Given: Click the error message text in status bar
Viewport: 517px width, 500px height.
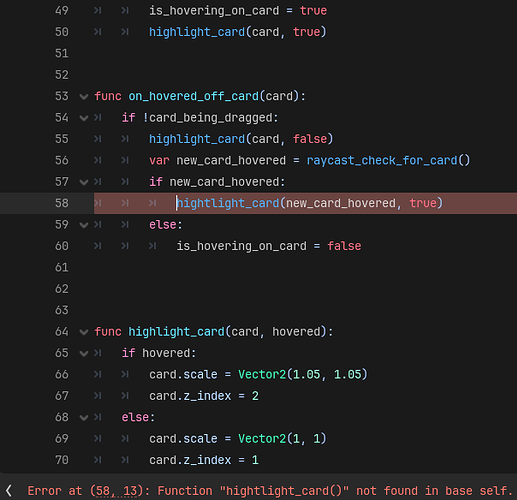Looking at the screenshot, I should click(270, 491).
